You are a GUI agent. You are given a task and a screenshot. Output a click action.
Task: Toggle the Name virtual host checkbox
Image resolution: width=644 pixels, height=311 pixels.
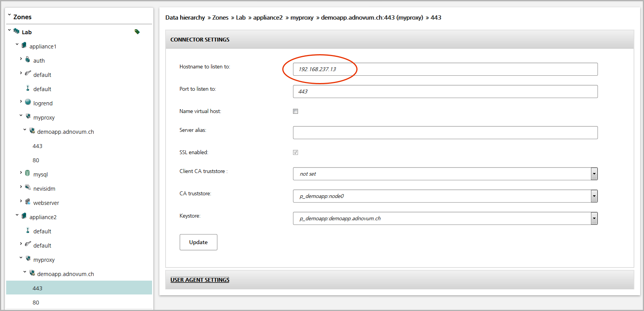(295, 111)
